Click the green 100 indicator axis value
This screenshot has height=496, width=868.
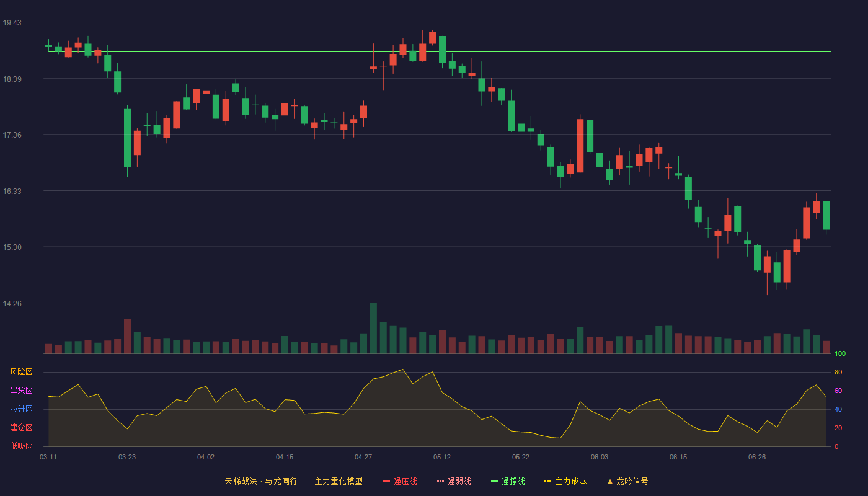(840, 353)
